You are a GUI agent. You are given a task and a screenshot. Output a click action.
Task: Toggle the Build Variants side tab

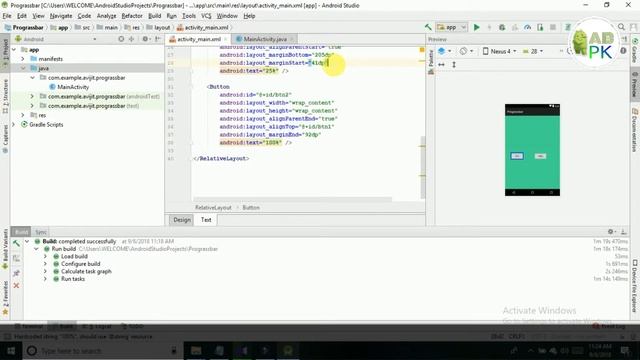(5, 249)
